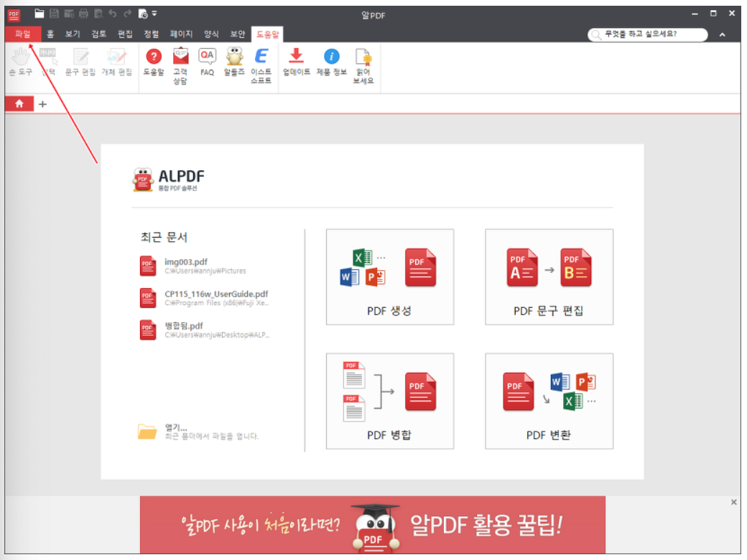Image resolution: width=747 pixels, height=560 pixels.
Task: Select the 도움말 ribbon tab
Action: pos(267,34)
